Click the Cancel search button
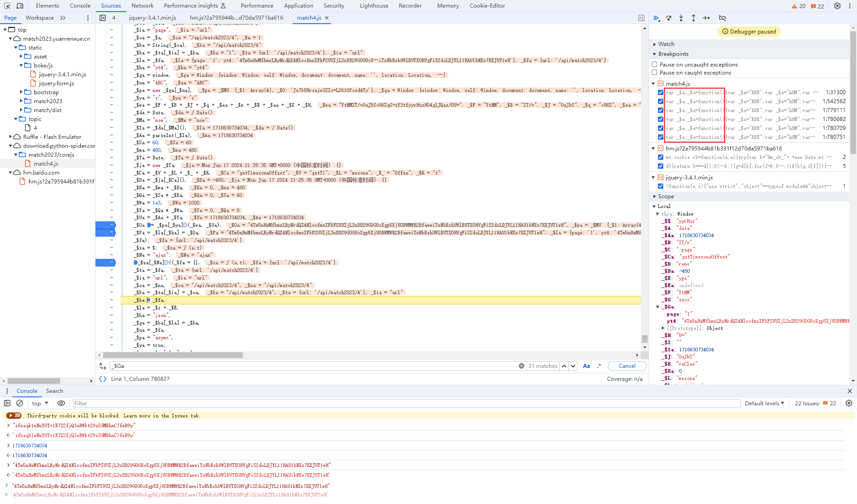The width and height of the screenshot is (857, 504). coord(627,366)
